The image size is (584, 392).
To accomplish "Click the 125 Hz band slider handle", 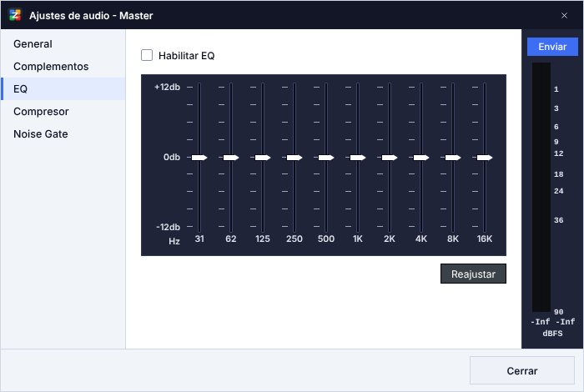I will (x=263, y=158).
